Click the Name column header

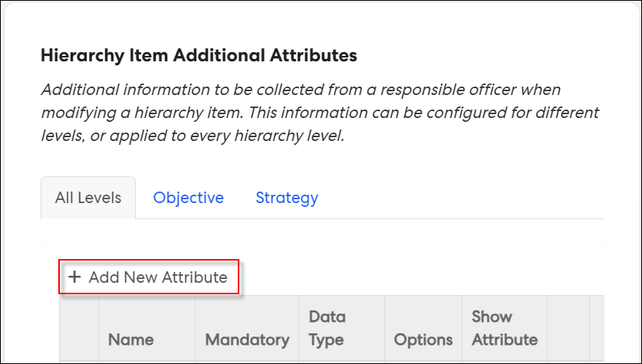tap(147, 328)
